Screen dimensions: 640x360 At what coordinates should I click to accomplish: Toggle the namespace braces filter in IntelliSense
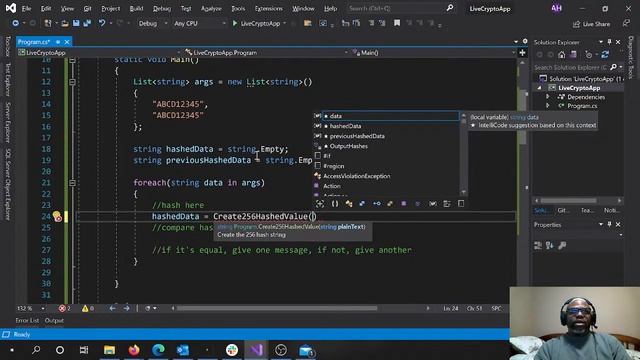click(335, 204)
